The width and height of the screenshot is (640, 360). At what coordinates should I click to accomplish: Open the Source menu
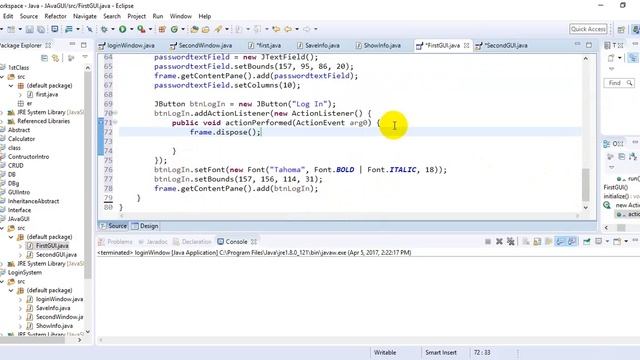tap(29, 16)
